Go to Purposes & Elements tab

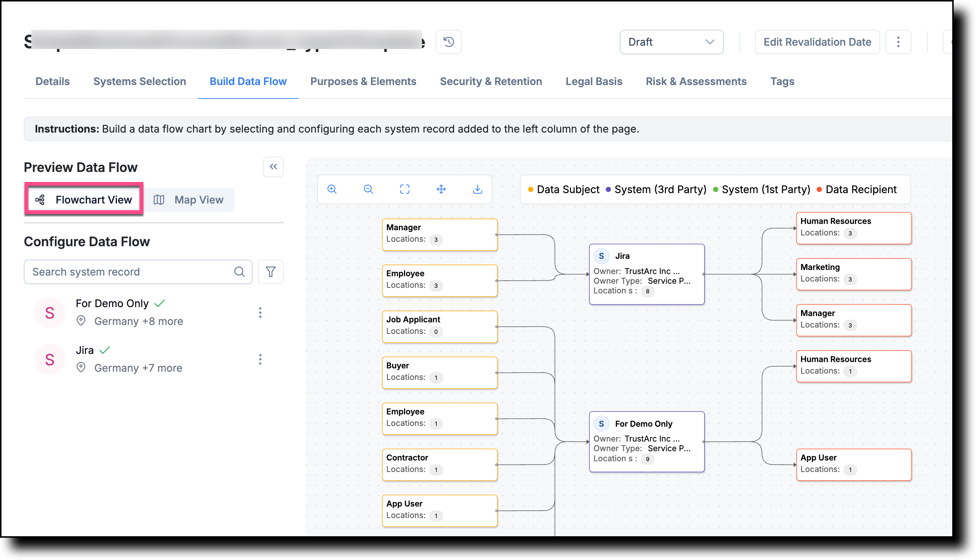[363, 81]
